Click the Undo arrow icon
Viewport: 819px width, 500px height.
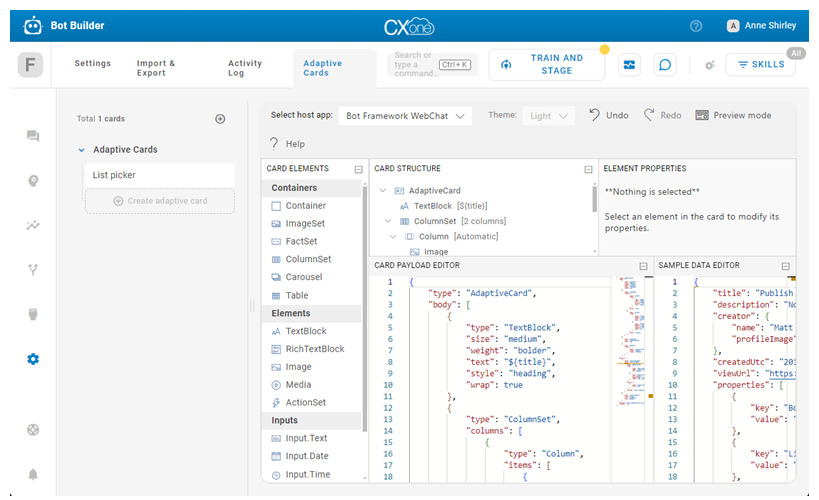[x=595, y=115]
